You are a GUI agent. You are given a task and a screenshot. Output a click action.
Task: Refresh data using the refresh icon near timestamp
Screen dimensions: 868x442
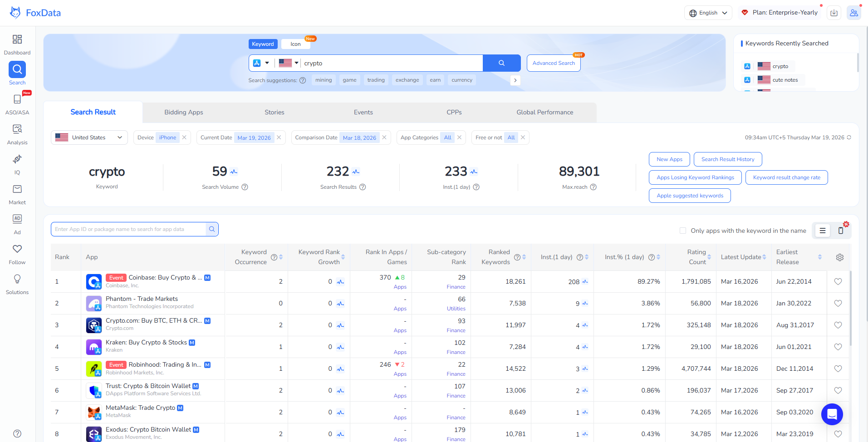point(849,137)
